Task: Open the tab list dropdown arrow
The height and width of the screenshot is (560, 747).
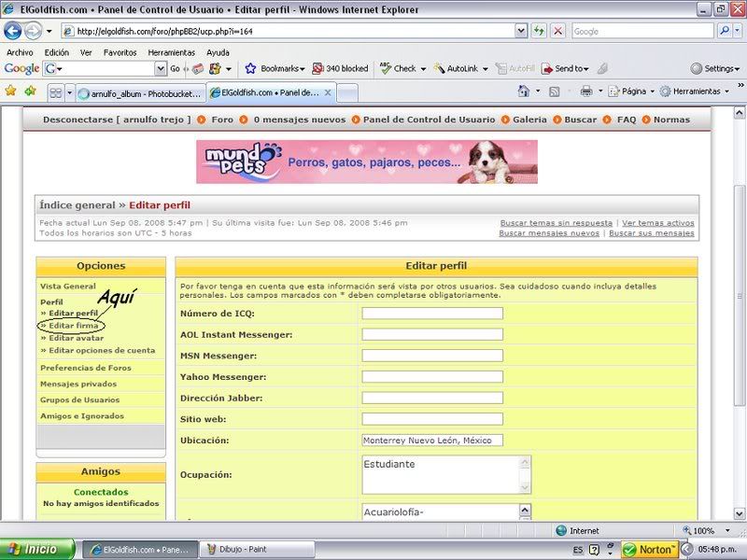Action: pyautogui.click(x=69, y=92)
